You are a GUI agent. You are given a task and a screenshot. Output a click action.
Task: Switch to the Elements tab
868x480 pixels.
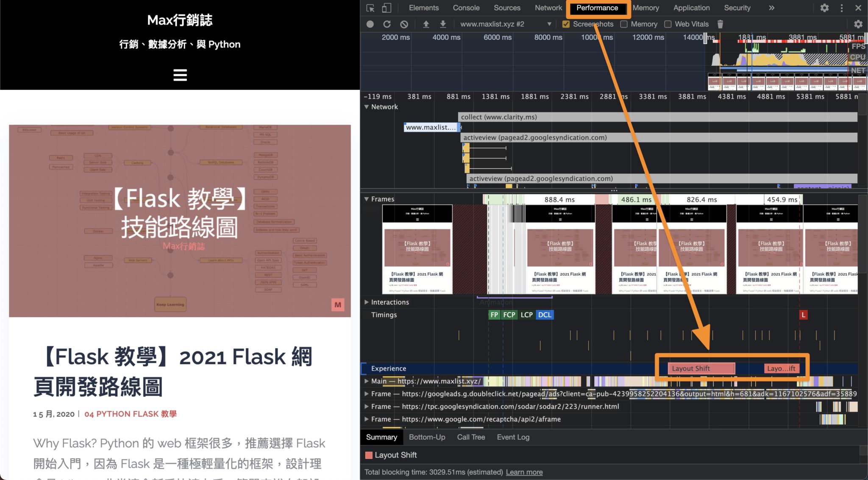click(x=423, y=8)
